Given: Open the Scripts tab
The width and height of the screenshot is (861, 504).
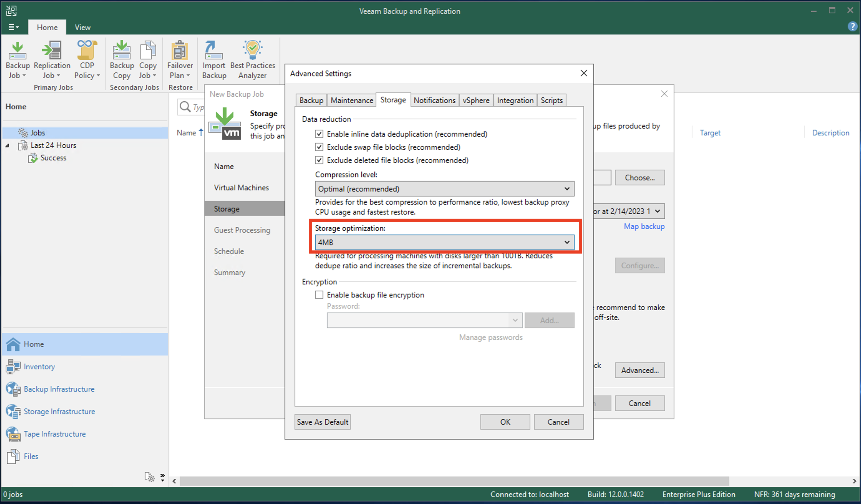Looking at the screenshot, I should (x=552, y=100).
